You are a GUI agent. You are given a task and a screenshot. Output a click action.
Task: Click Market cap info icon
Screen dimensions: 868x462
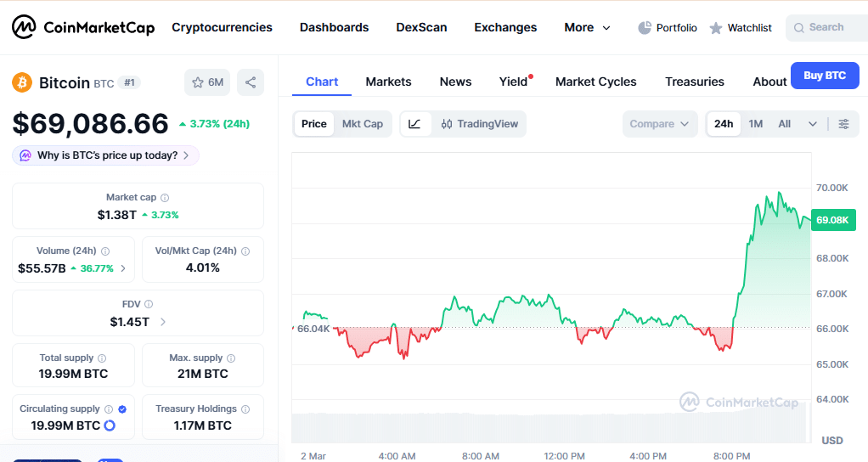click(x=165, y=198)
